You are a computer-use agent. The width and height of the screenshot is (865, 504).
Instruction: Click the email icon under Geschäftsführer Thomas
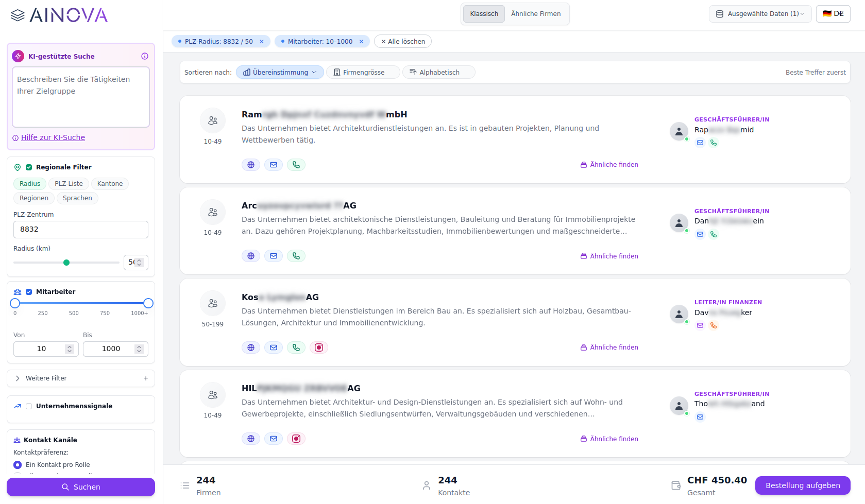(700, 416)
